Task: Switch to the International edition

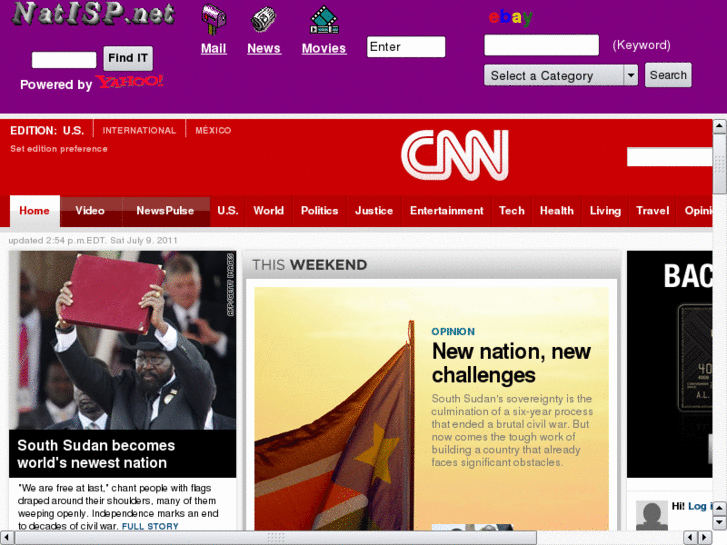Action: 139,130
